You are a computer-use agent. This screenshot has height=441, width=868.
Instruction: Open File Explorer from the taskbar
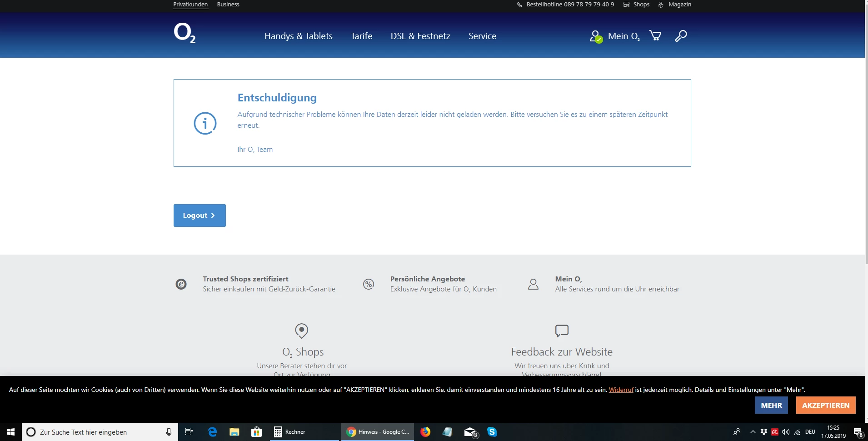point(234,432)
